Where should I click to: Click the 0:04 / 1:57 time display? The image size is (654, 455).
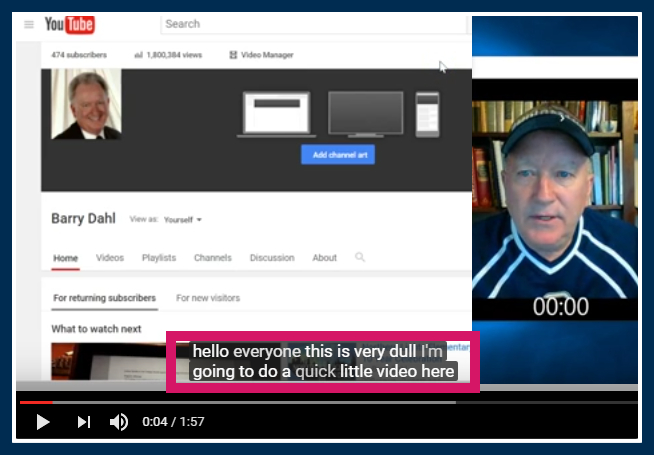(173, 422)
